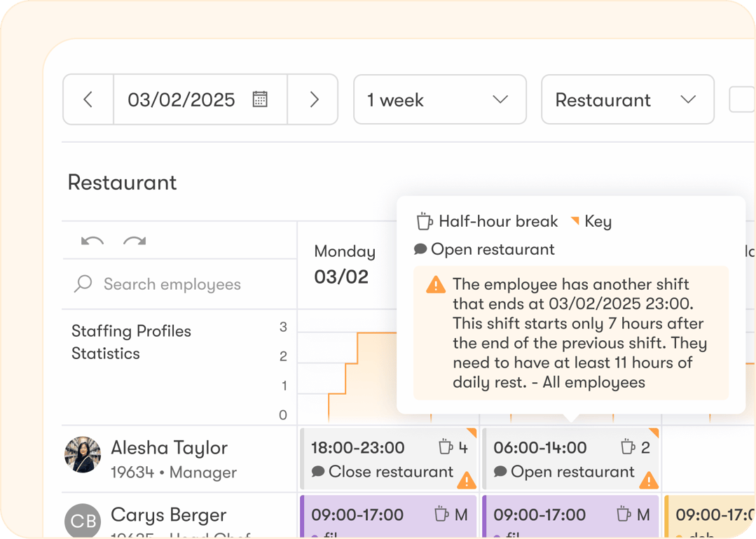This screenshot has width=756, height=539.
Task: Click Alesha Taylor's profile photo
Action: (83, 455)
